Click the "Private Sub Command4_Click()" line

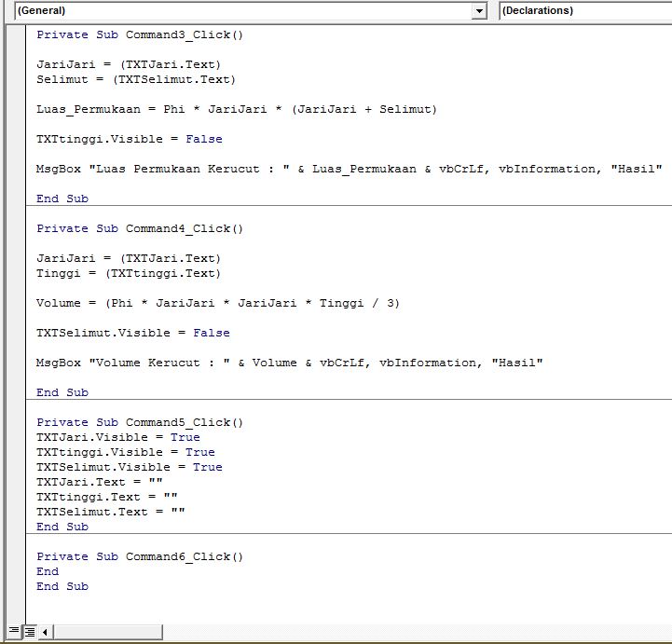point(140,229)
